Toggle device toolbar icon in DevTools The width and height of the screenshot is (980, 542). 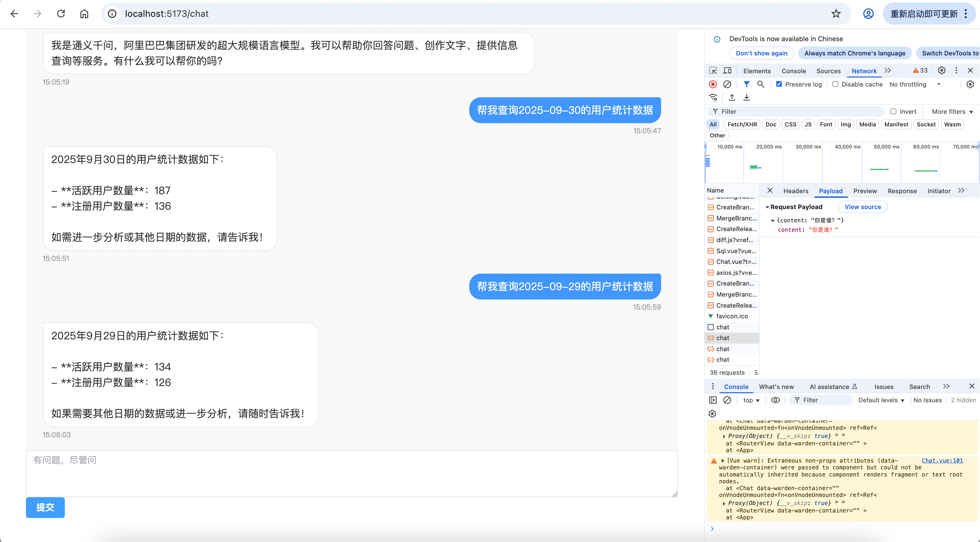point(728,71)
